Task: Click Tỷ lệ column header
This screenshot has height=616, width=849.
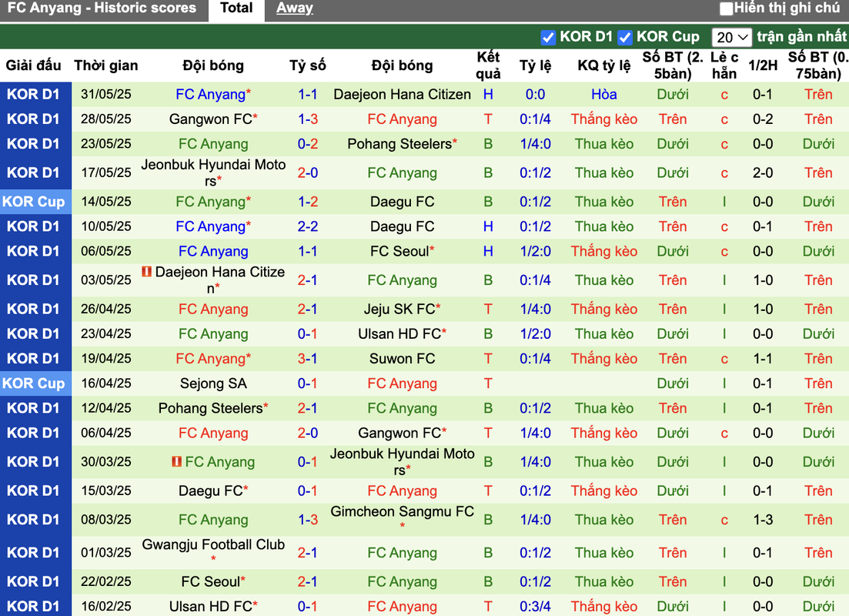Action: tap(535, 65)
